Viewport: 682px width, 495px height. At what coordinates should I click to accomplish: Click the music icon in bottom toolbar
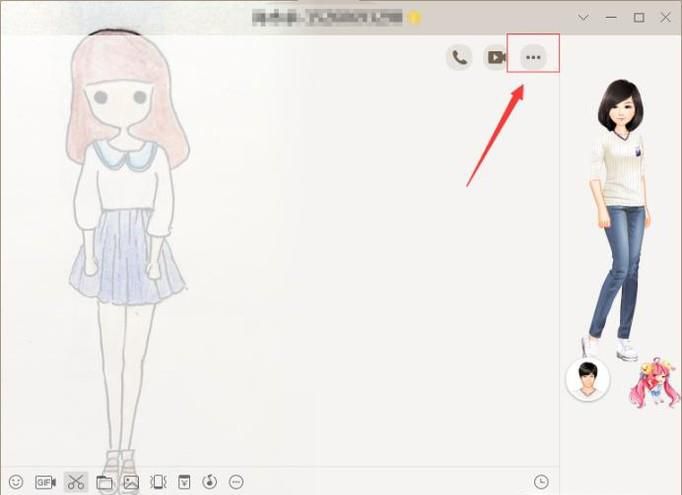[210, 481]
